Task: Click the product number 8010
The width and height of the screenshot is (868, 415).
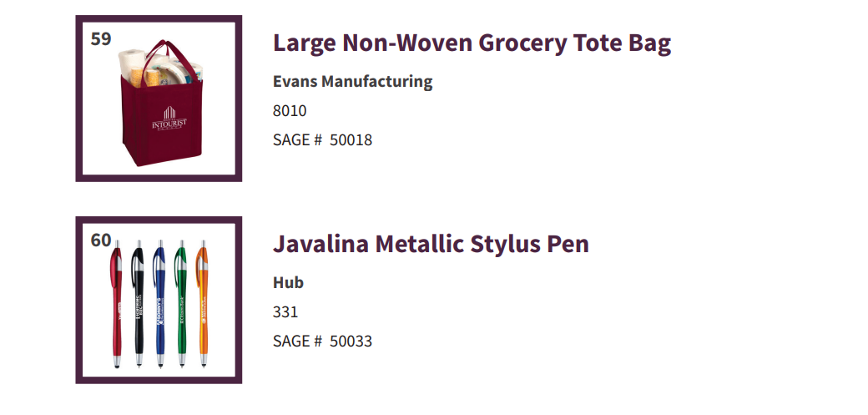Action: pos(290,111)
